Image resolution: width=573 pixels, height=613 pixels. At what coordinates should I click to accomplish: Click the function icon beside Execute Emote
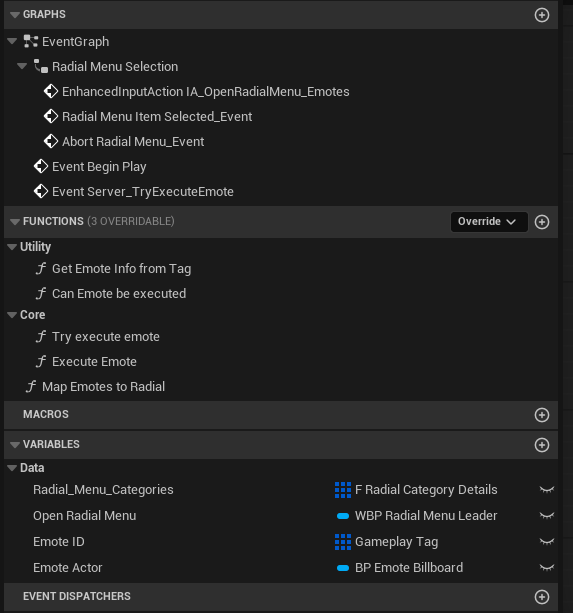pyautogui.click(x=41, y=362)
